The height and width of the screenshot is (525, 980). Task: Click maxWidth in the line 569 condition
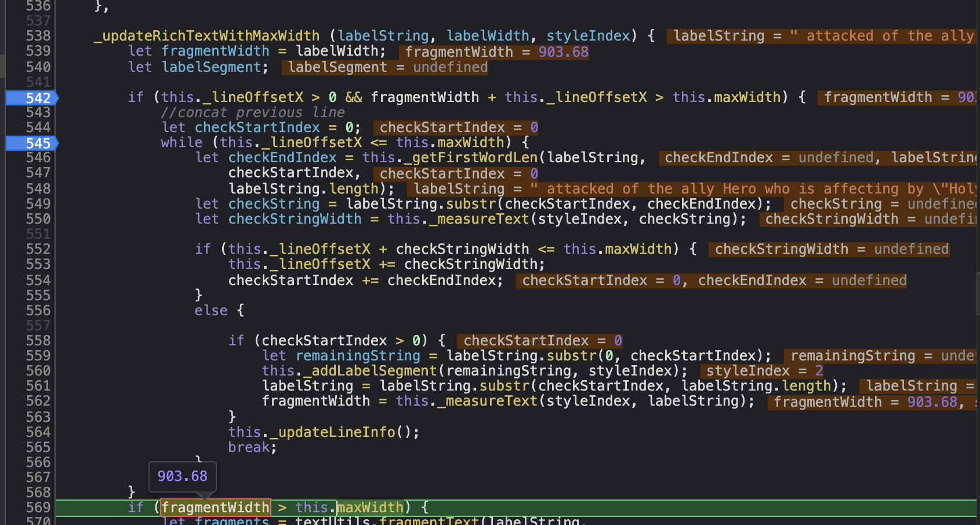coord(371,508)
